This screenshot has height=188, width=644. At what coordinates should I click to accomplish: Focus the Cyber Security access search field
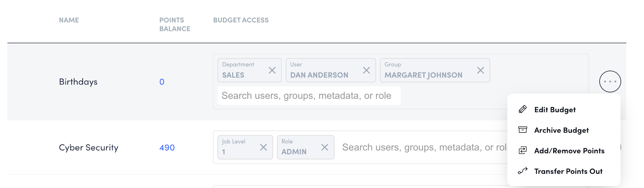423,147
